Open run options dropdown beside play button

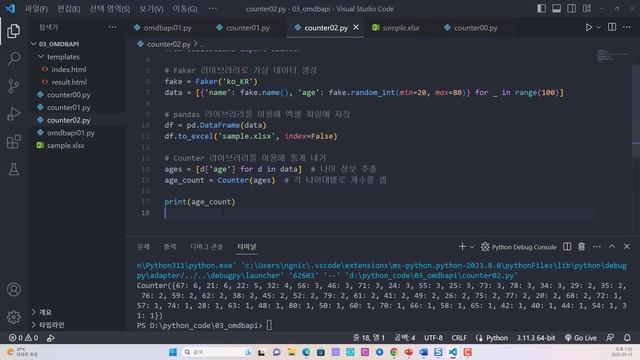tap(598, 27)
